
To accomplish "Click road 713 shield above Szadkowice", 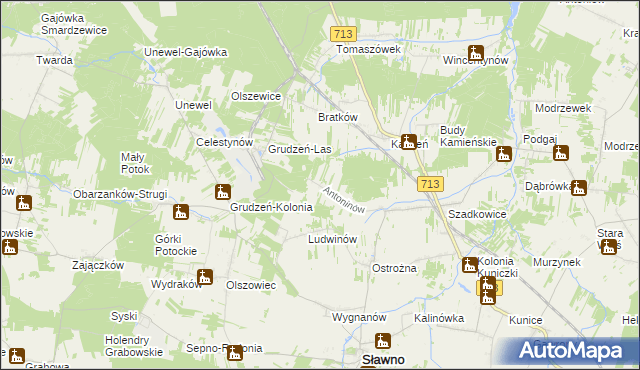I will pyautogui.click(x=430, y=184).
